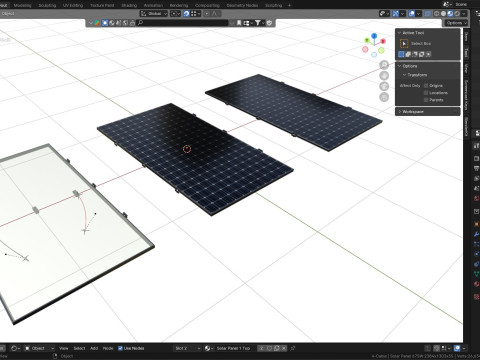Open the Compositing workspace tab
The height and width of the screenshot is (360, 480).
pos(207,5)
